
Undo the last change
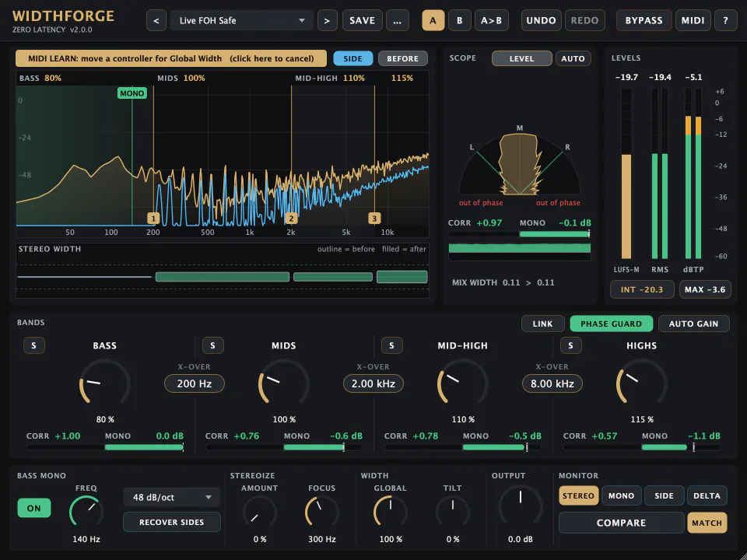542,20
